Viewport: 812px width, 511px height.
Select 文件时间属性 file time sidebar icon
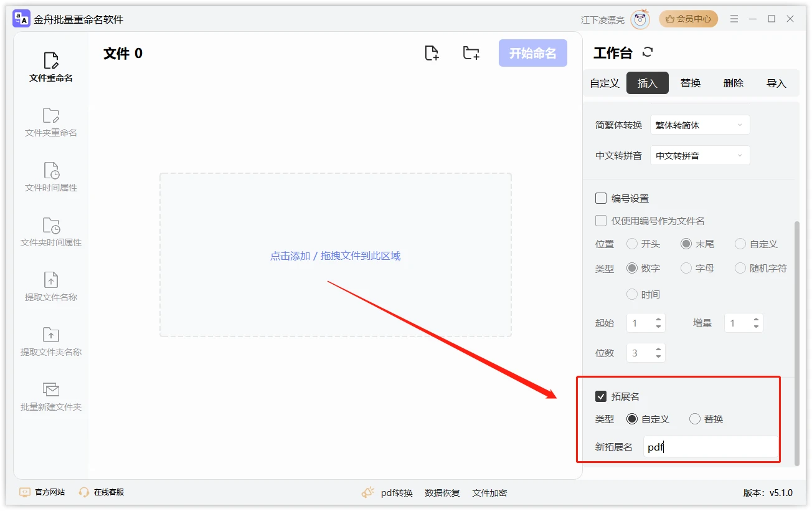pos(51,171)
